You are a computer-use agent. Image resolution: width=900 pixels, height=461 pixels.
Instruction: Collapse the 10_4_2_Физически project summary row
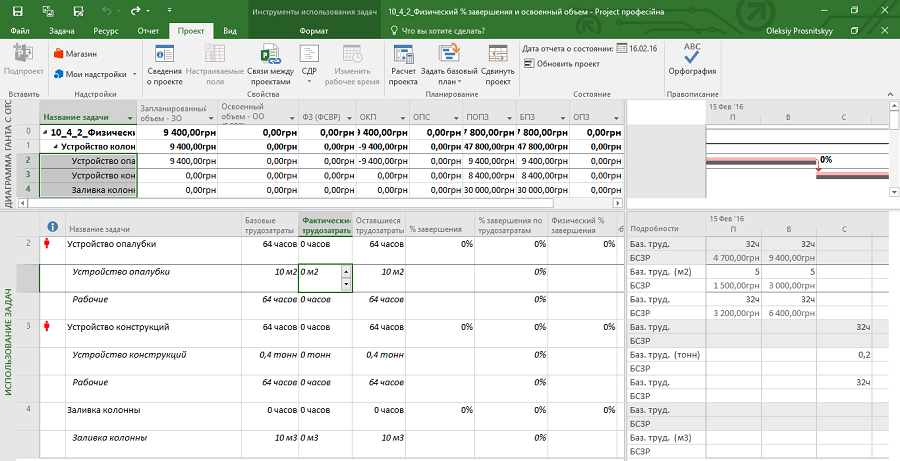point(45,133)
